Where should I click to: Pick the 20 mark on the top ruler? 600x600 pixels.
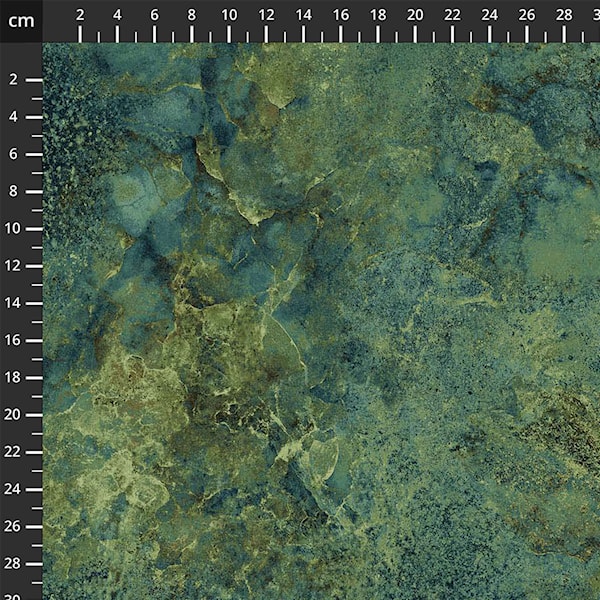(x=415, y=15)
